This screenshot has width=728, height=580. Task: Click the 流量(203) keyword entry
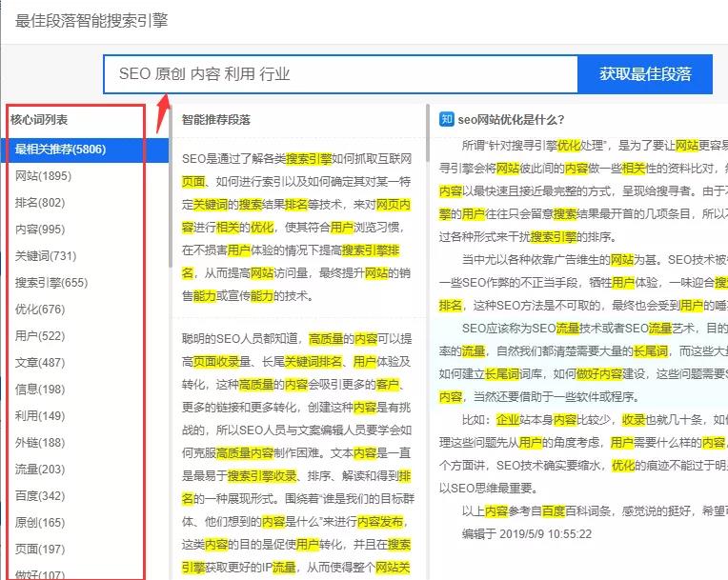tap(40, 469)
